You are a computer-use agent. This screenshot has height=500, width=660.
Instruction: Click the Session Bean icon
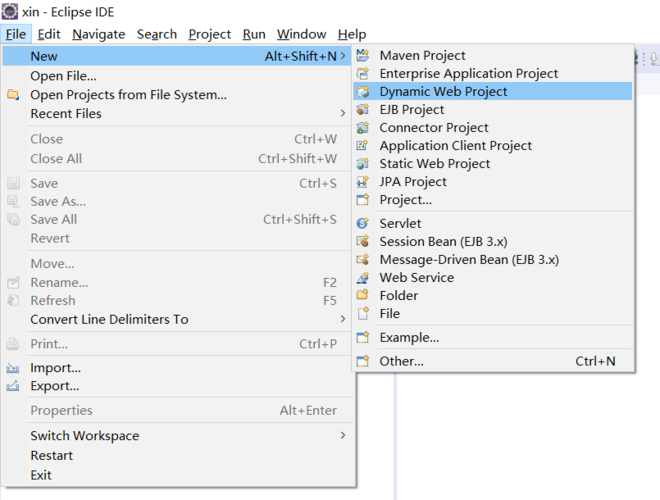point(362,242)
